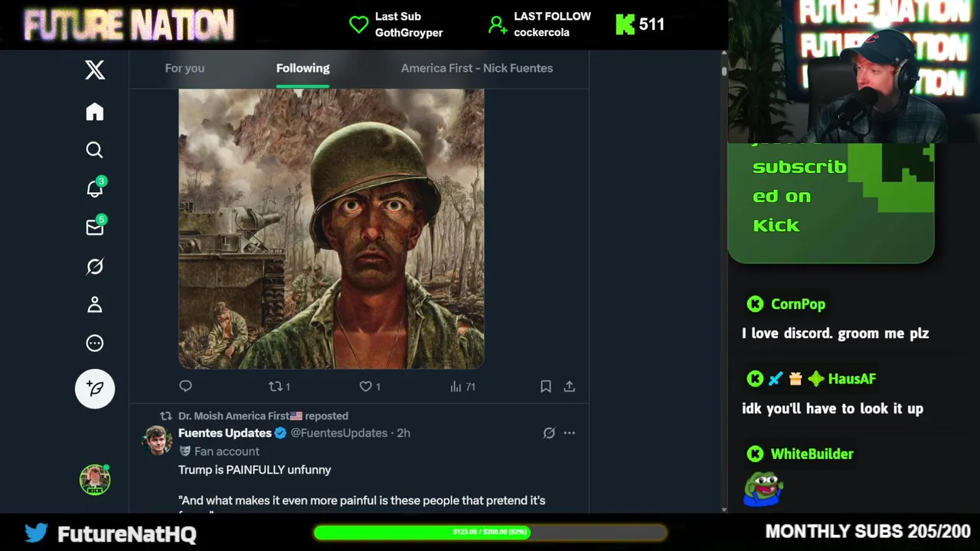Click Grok icon on Fuentes Updates post

pos(549,433)
